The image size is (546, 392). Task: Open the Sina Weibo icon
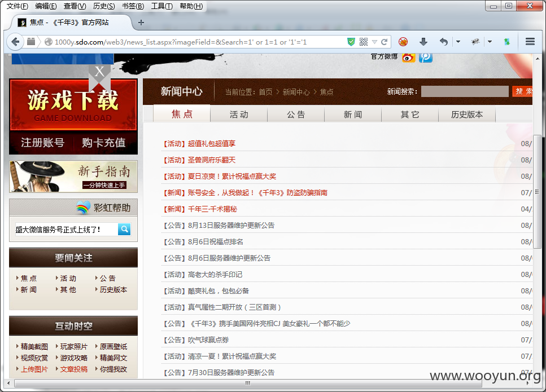point(408,58)
